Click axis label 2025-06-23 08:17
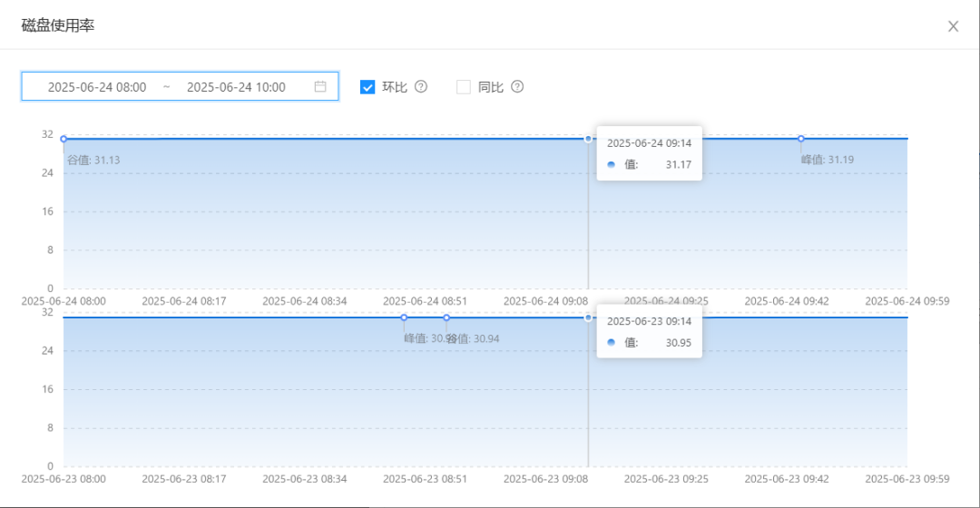The height and width of the screenshot is (508, 980). point(183,479)
